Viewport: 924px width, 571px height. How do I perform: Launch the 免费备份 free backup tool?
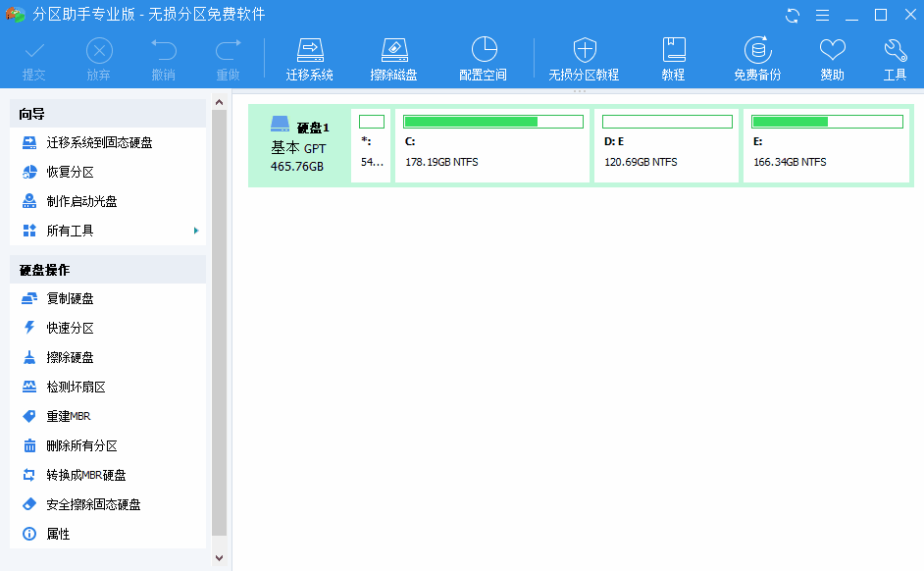click(x=758, y=59)
